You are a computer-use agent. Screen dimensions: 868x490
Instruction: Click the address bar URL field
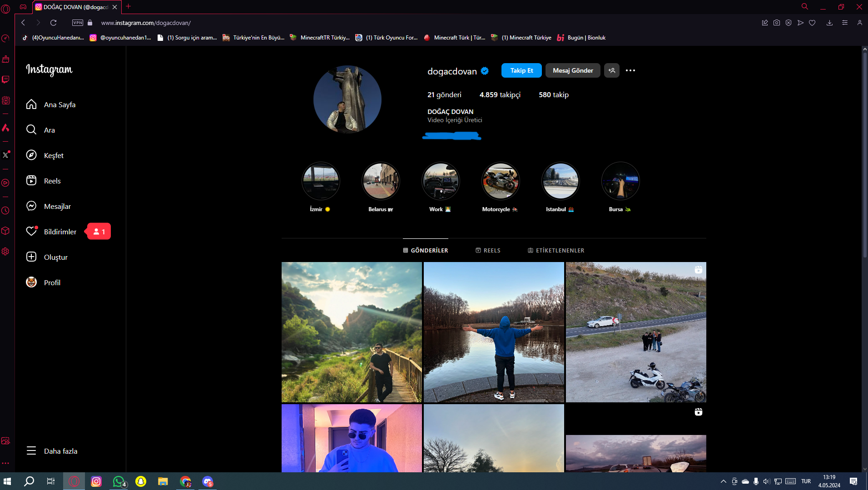pyautogui.click(x=146, y=23)
